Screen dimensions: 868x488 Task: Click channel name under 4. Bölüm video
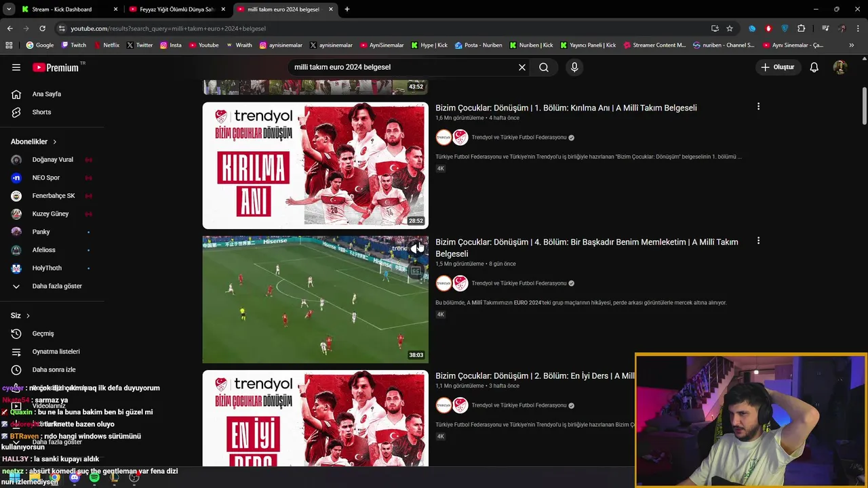coord(519,283)
